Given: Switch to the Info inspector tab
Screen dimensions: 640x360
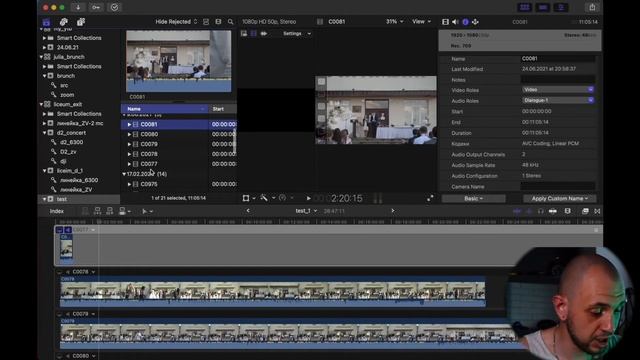Looking at the screenshot, I should point(465,22).
